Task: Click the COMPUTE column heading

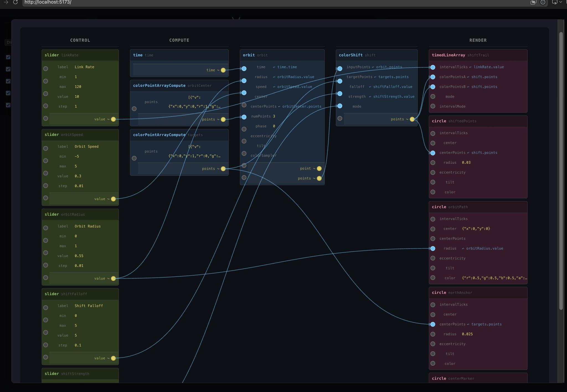Action: pyautogui.click(x=179, y=40)
